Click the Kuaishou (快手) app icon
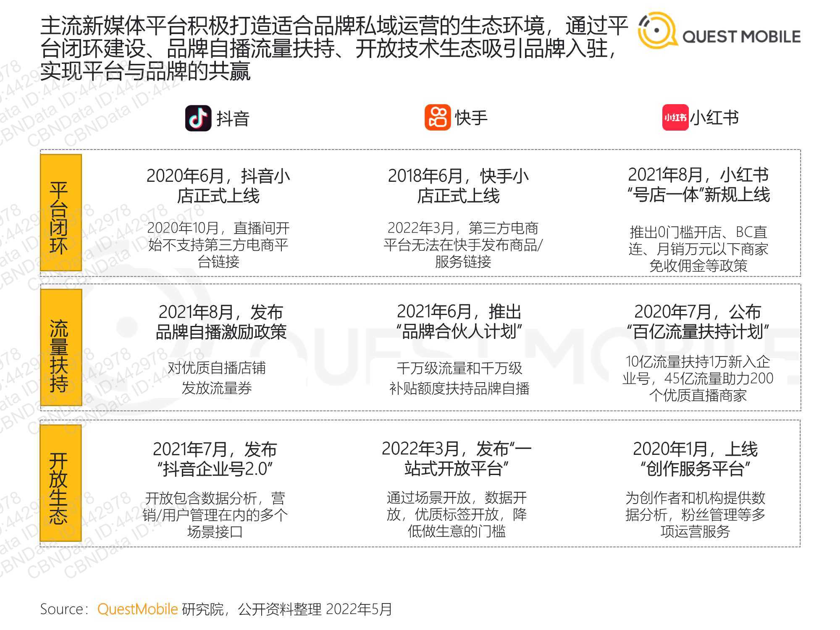The height and width of the screenshot is (630, 840). (437, 118)
